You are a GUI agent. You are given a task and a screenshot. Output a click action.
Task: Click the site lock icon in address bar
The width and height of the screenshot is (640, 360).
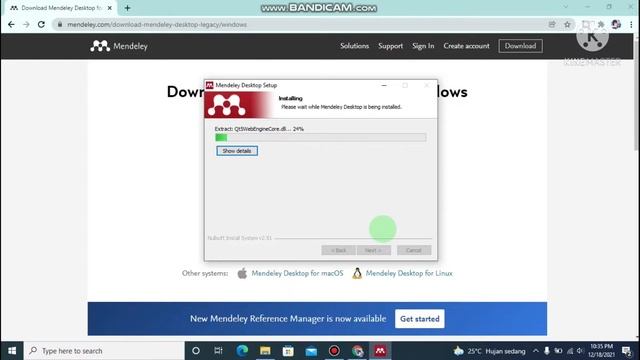(x=60, y=24)
